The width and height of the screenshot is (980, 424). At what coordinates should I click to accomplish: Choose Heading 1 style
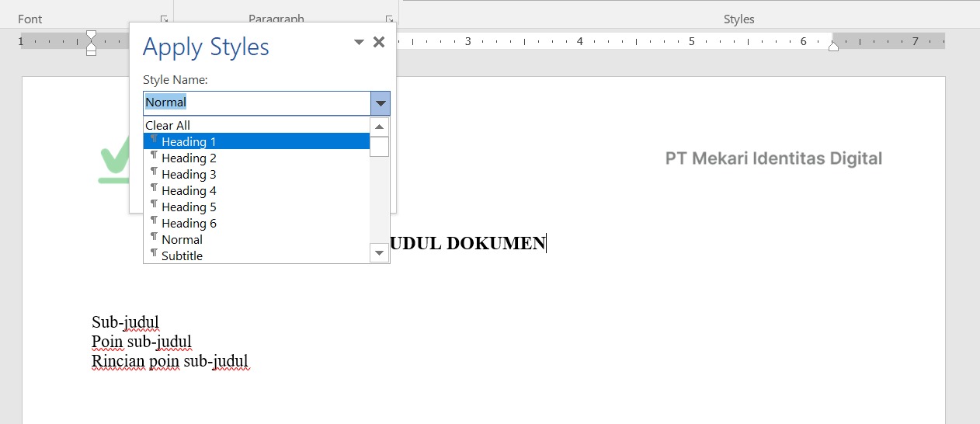256,141
